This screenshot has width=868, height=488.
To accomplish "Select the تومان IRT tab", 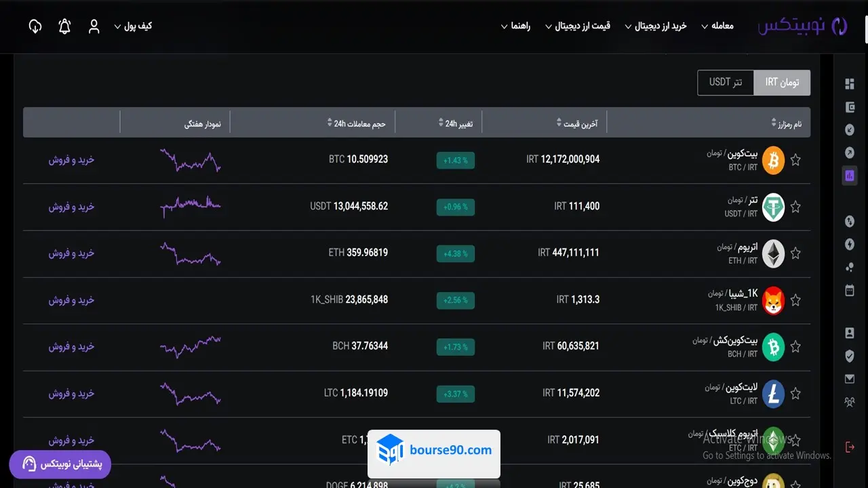I will (x=782, y=82).
